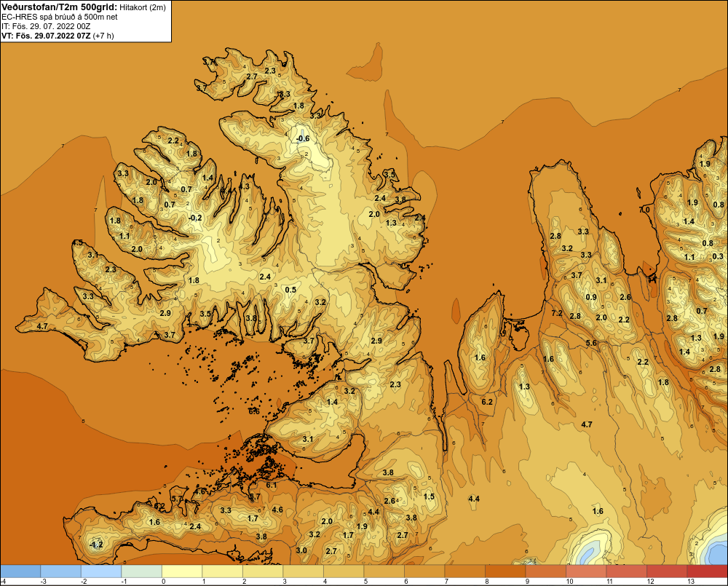Select the dark red legend swatch after 13
This screenshot has width=728, height=586.
(x=707, y=571)
